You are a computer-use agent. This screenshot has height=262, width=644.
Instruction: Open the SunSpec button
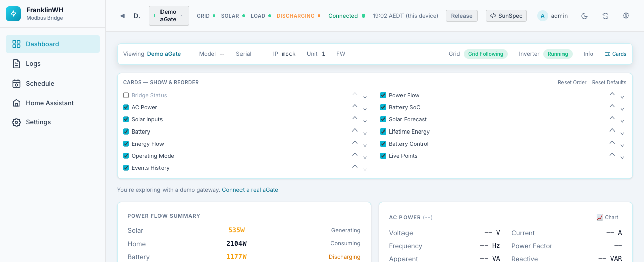coord(506,16)
